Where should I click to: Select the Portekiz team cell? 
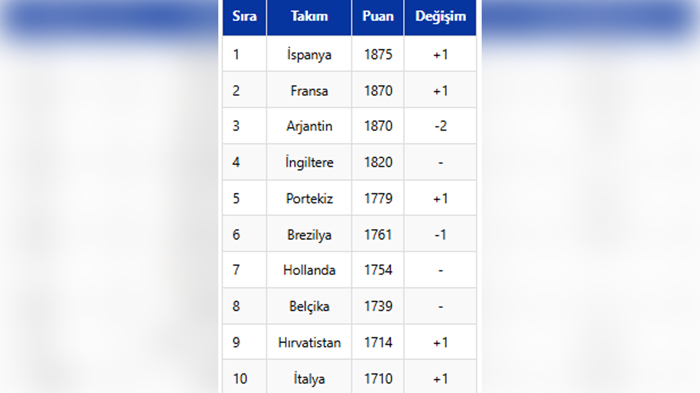tap(309, 198)
